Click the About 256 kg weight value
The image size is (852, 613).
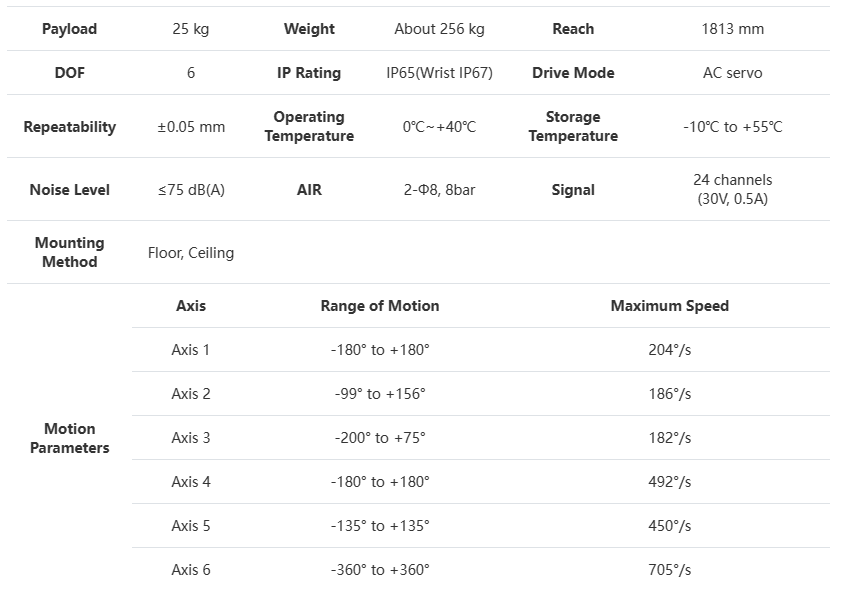pyautogui.click(x=439, y=29)
